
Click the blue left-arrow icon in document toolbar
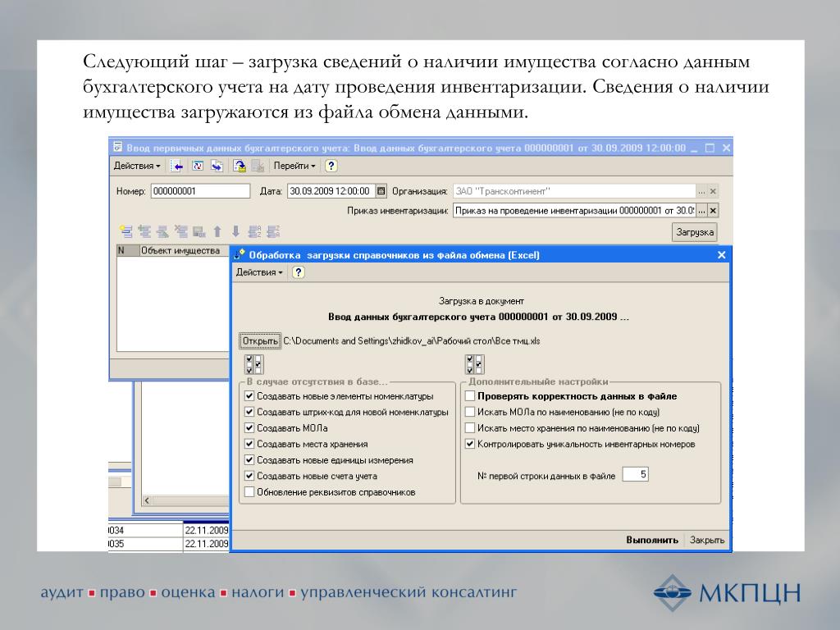177,166
